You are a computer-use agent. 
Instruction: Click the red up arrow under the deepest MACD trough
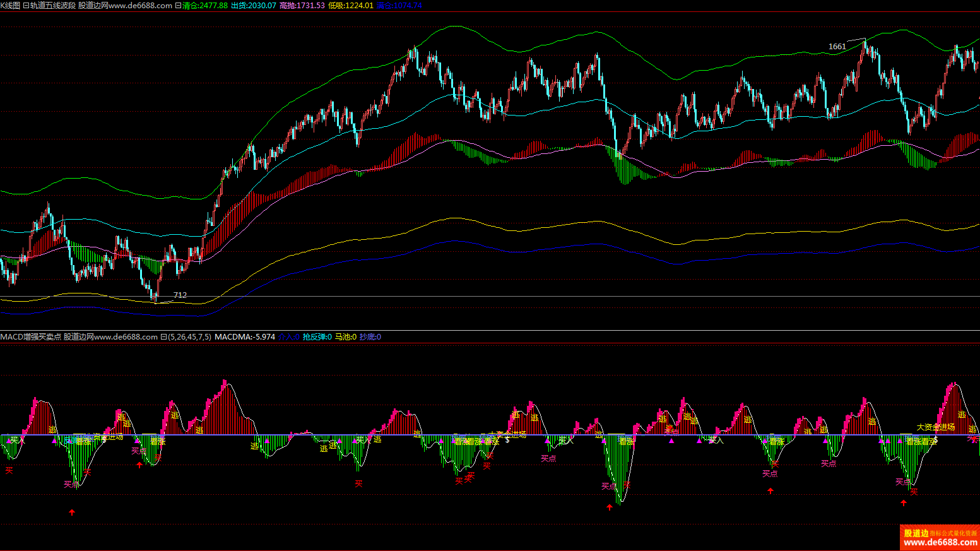[x=610, y=507]
